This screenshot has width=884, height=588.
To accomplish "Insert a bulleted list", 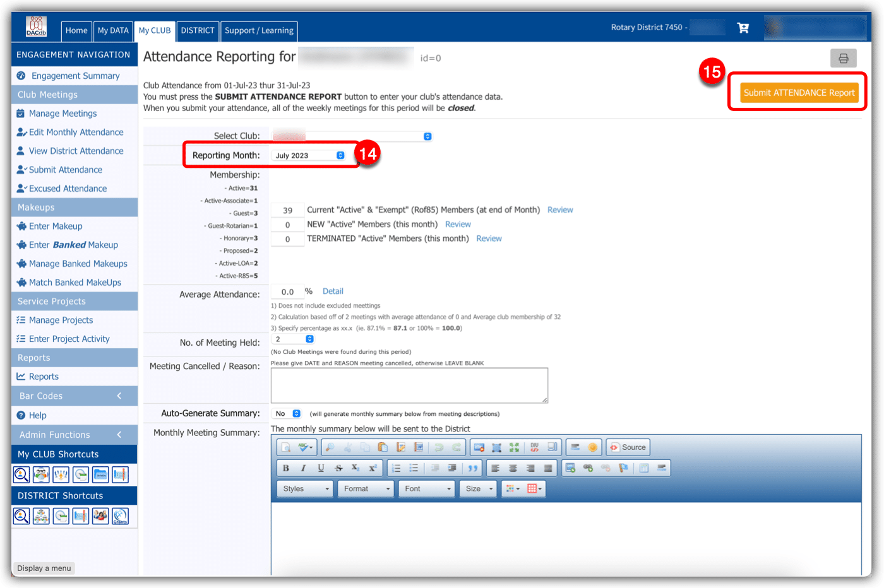I will click(414, 468).
